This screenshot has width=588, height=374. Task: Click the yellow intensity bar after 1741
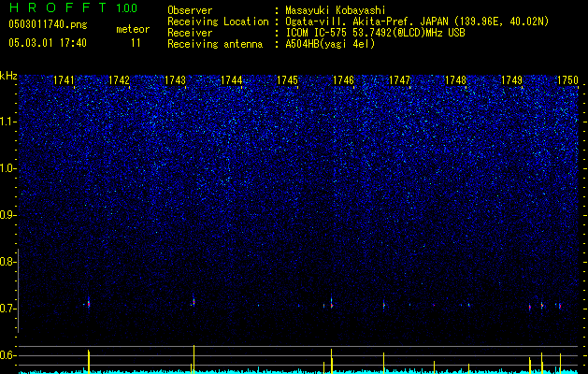tap(89, 362)
